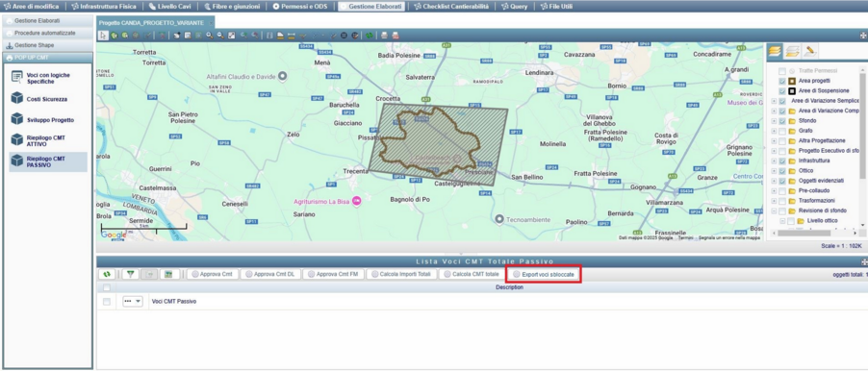The image size is (868, 371).
Task: Open the Query menu
Action: [x=514, y=7]
